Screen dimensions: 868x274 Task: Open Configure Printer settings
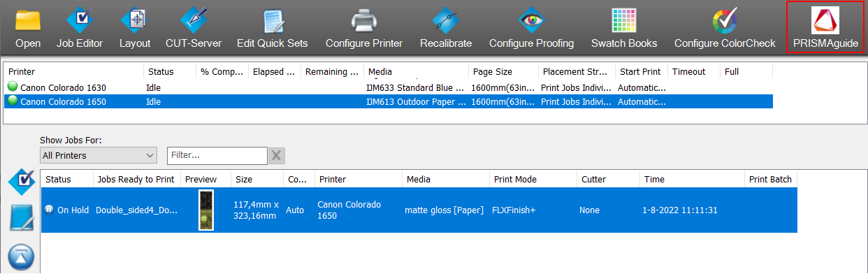tap(364, 28)
